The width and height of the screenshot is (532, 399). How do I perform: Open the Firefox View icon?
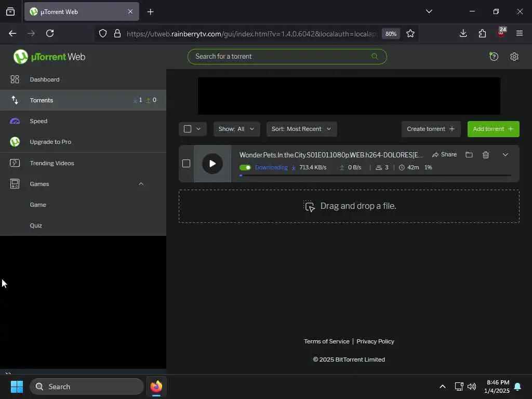click(10, 11)
